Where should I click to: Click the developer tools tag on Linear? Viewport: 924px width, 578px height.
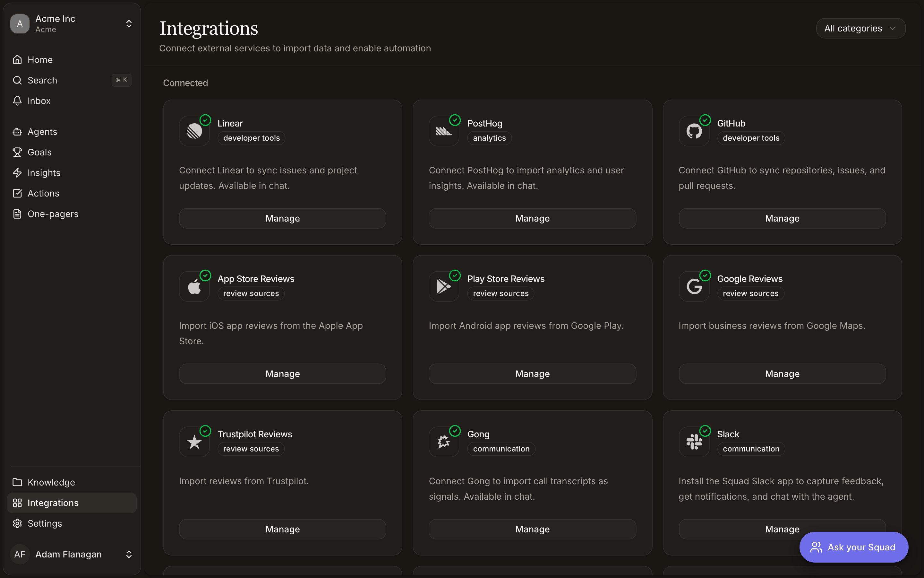251,138
